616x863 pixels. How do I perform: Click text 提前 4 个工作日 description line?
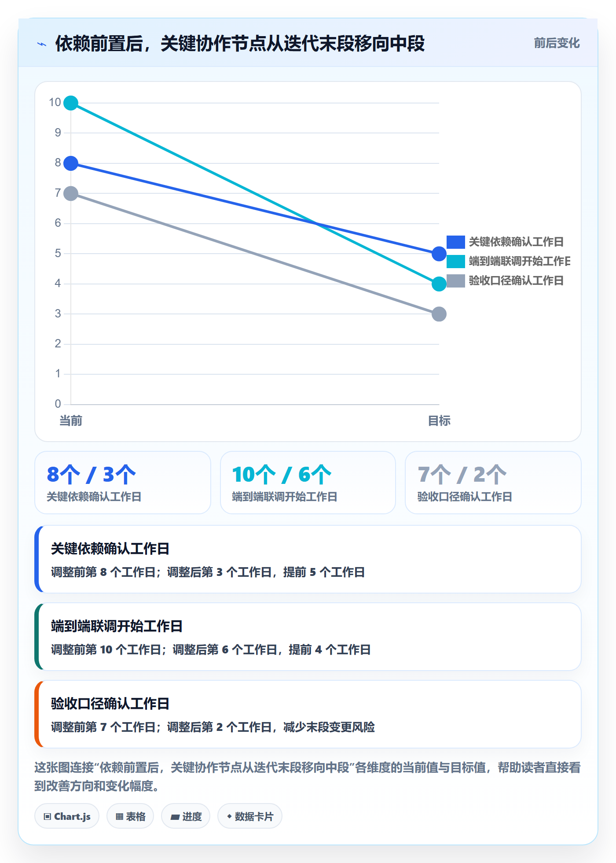pos(211,649)
